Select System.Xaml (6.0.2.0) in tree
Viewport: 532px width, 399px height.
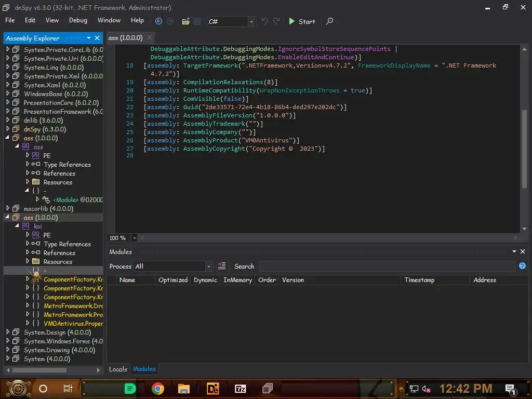[55, 85]
